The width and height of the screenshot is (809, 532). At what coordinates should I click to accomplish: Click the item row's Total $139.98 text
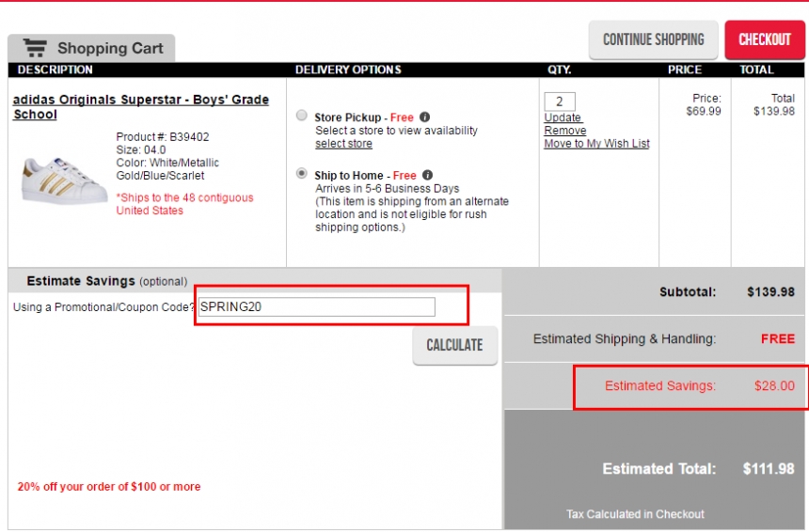click(774, 104)
